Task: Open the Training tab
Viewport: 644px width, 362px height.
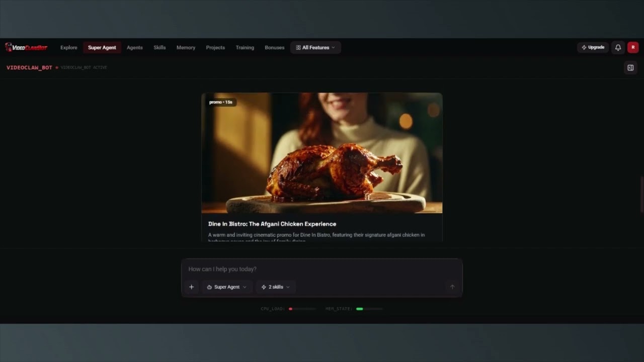Action: [x=245, y=47]
